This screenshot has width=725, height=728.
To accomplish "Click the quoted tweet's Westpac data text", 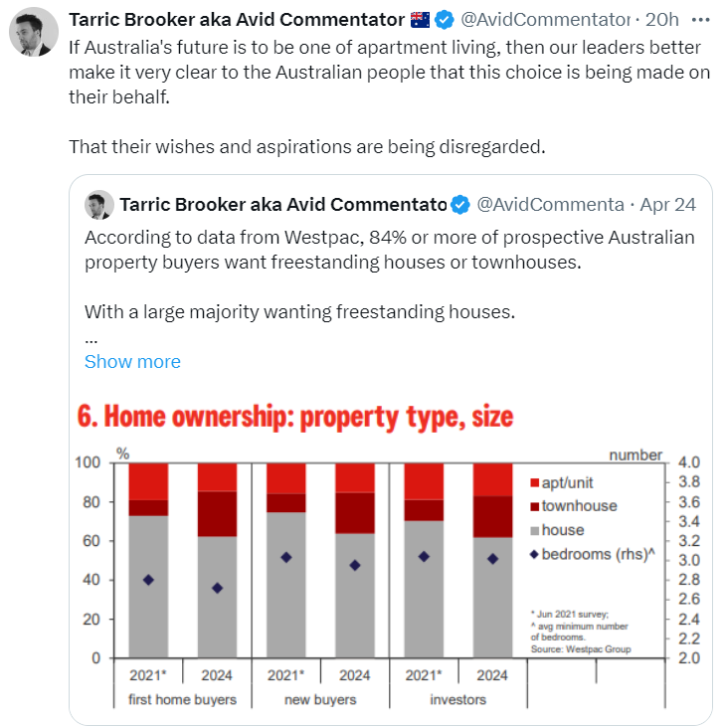I will point(389,249).
